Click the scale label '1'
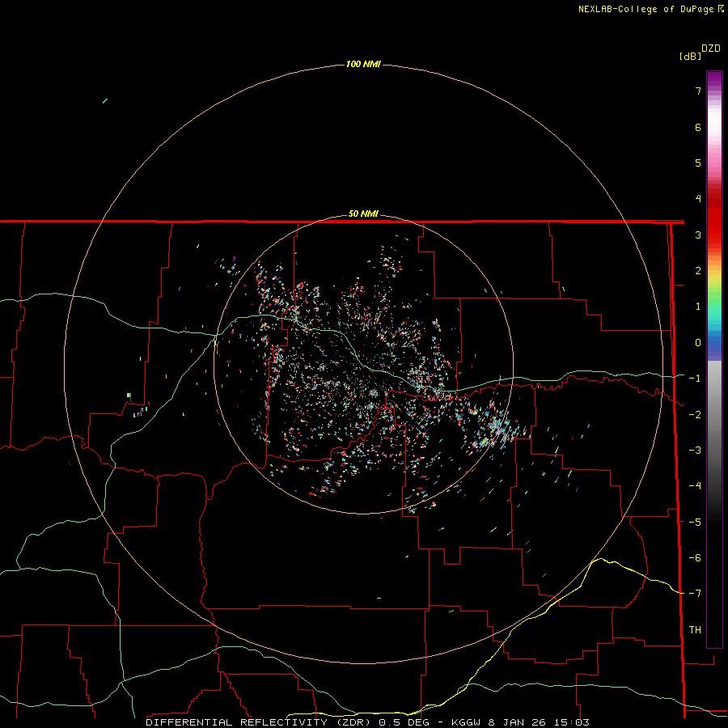This screenshot has width=728, height=728. [698, 307]
